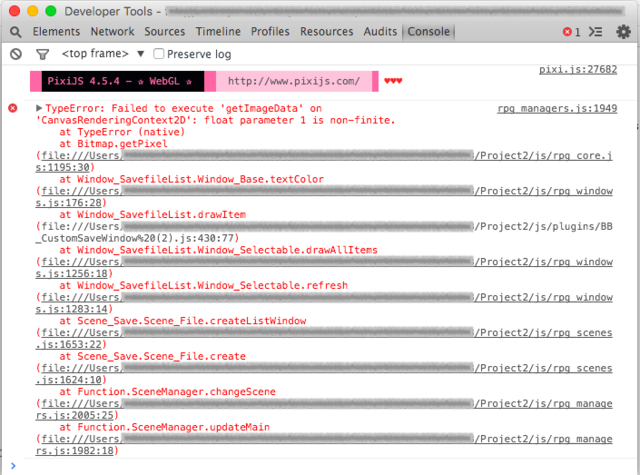Collapse the TypeError stack trace triangle

point(39,108)
